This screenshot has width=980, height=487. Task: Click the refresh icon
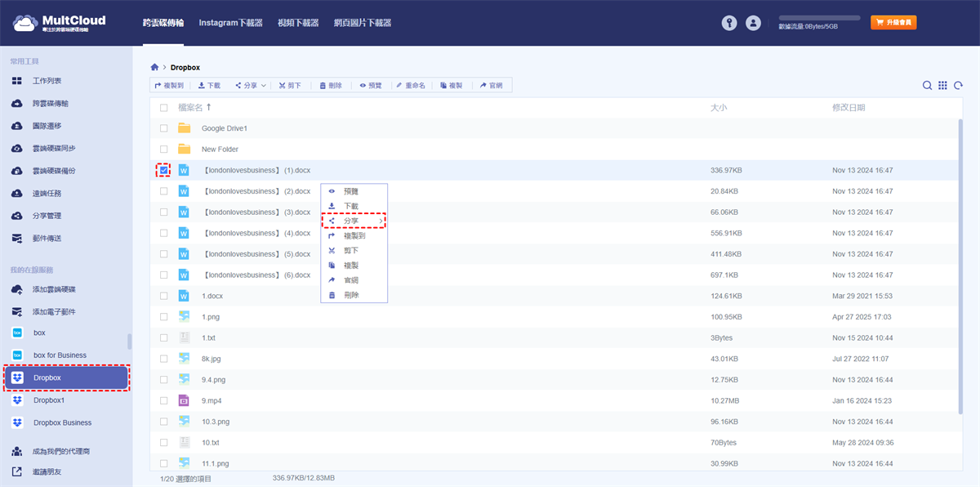(958, 86)
